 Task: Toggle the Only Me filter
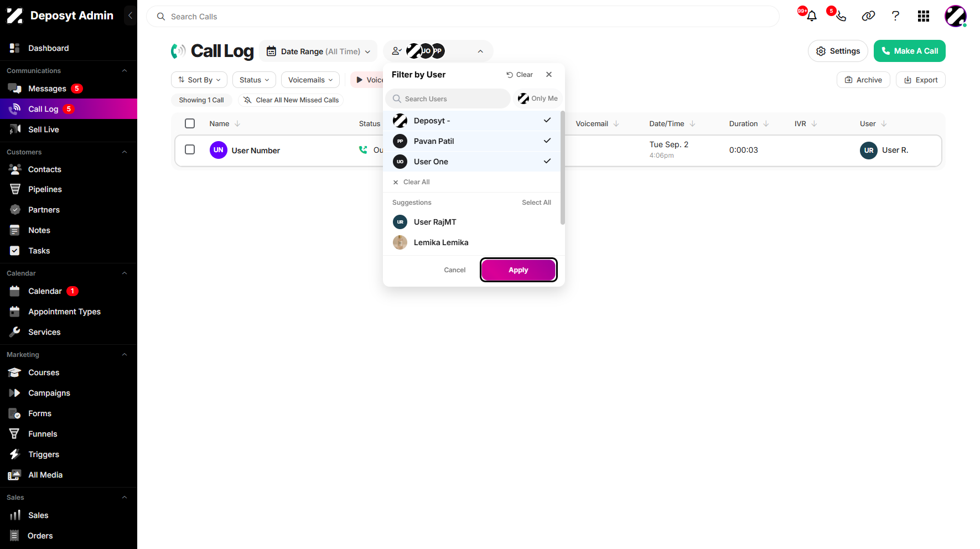pos(538,99)
